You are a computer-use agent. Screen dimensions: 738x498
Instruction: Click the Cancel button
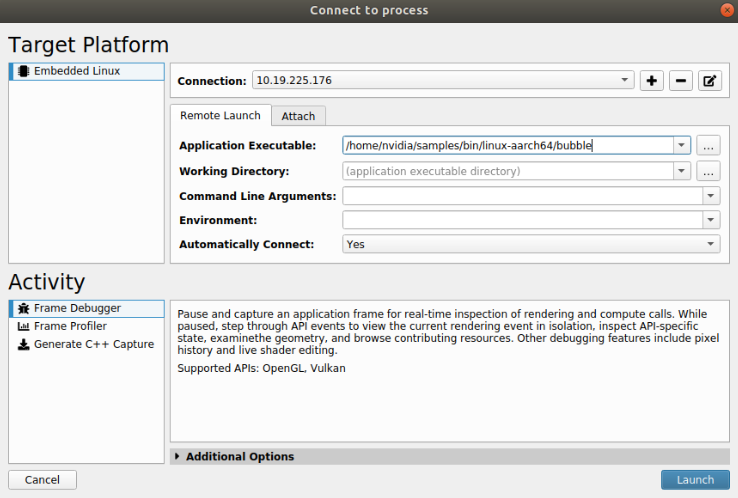[42, 480]
